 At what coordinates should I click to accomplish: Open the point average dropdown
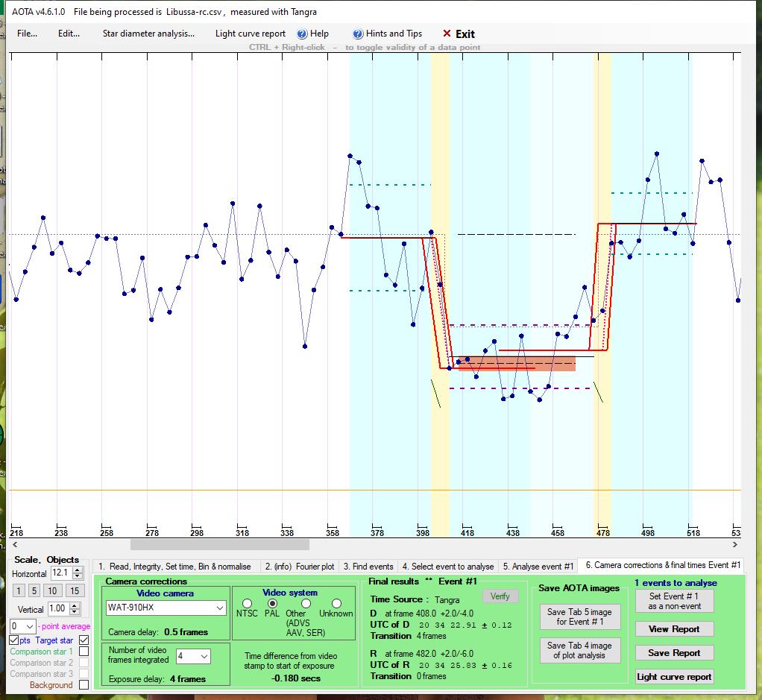(x=23, y=626)
